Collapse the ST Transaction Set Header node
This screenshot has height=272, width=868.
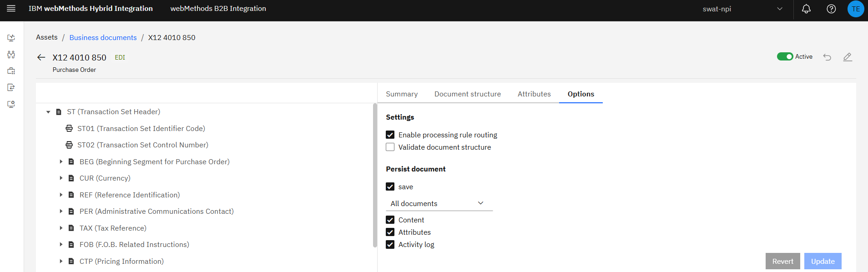[x=48, y=112]
